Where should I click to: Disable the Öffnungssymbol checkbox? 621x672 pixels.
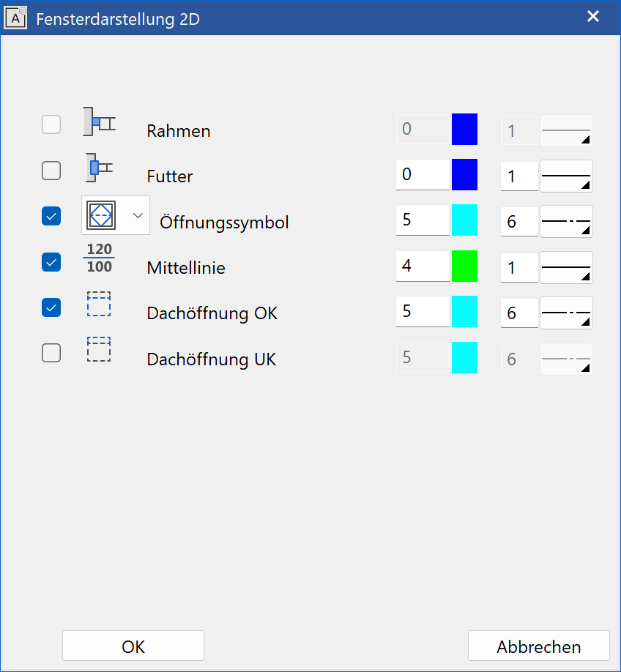51,216
